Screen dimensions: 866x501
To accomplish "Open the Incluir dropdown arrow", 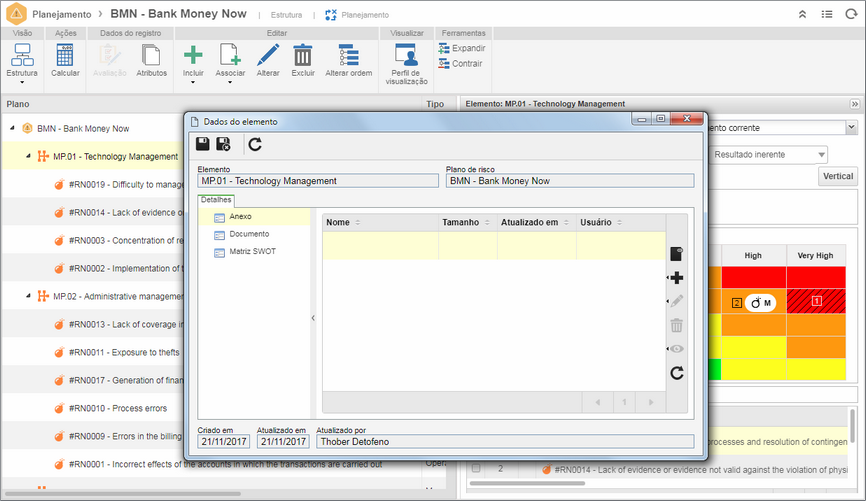I will point(193,82).
